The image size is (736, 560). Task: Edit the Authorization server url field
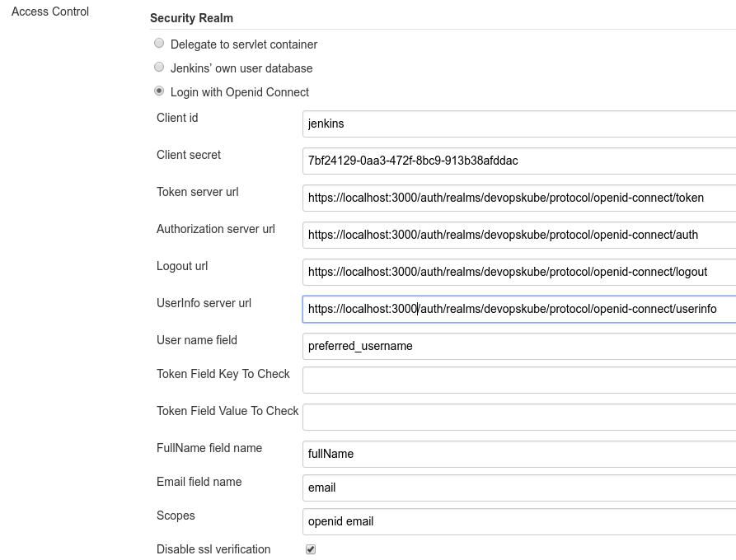coord(519,235)
